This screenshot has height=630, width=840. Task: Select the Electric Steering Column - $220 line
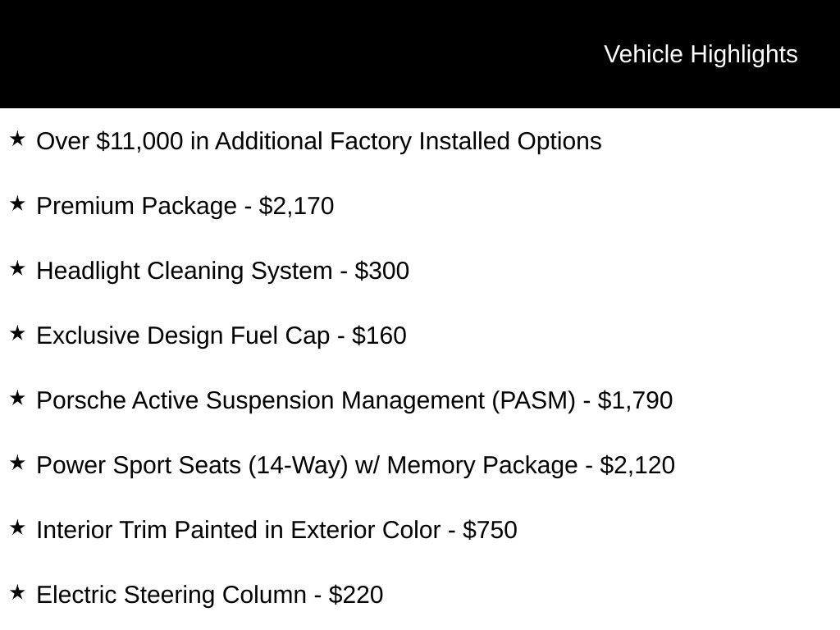[x=209, y=596]
